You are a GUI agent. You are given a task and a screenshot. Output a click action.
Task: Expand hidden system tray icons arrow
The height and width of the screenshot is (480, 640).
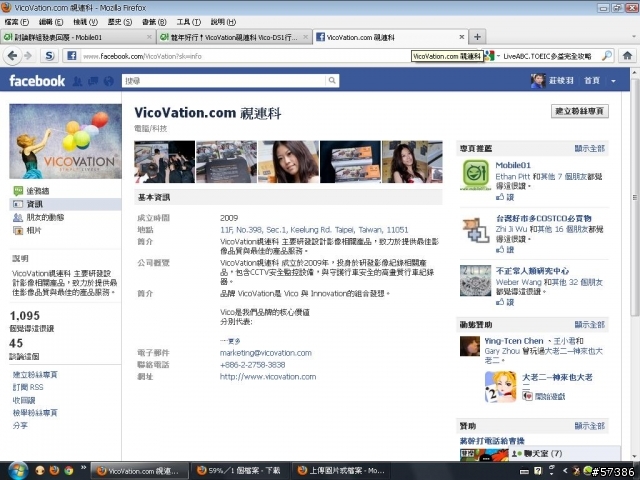click(x=565, y=471)
